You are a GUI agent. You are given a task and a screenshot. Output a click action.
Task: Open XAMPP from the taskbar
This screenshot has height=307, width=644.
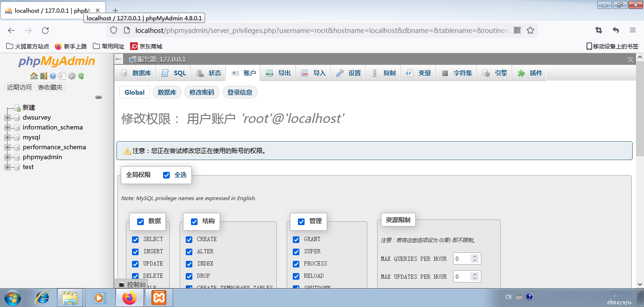click(158, 298)
